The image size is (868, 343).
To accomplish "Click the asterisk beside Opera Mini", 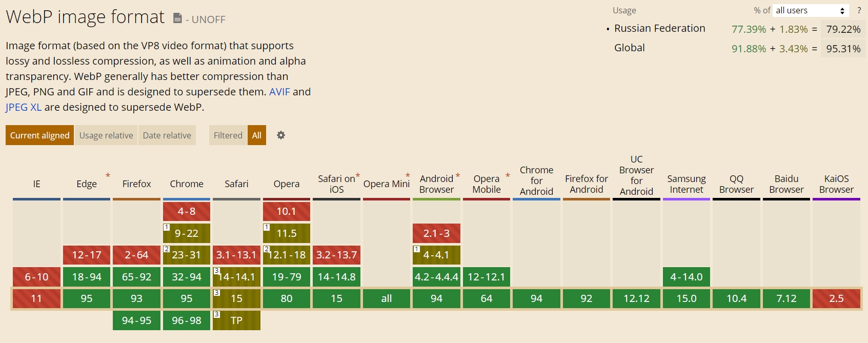I will 408,176.
